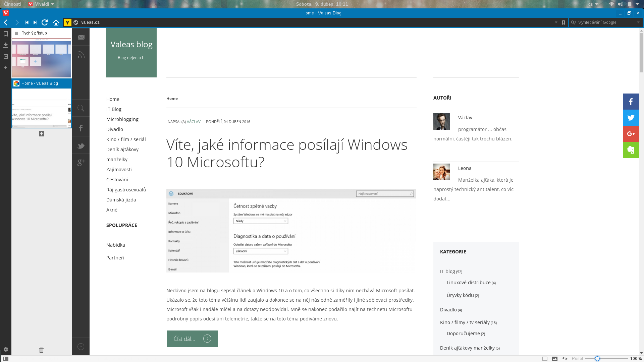
Task: Click the valeas.cz address field
Action: pos(315,22)
